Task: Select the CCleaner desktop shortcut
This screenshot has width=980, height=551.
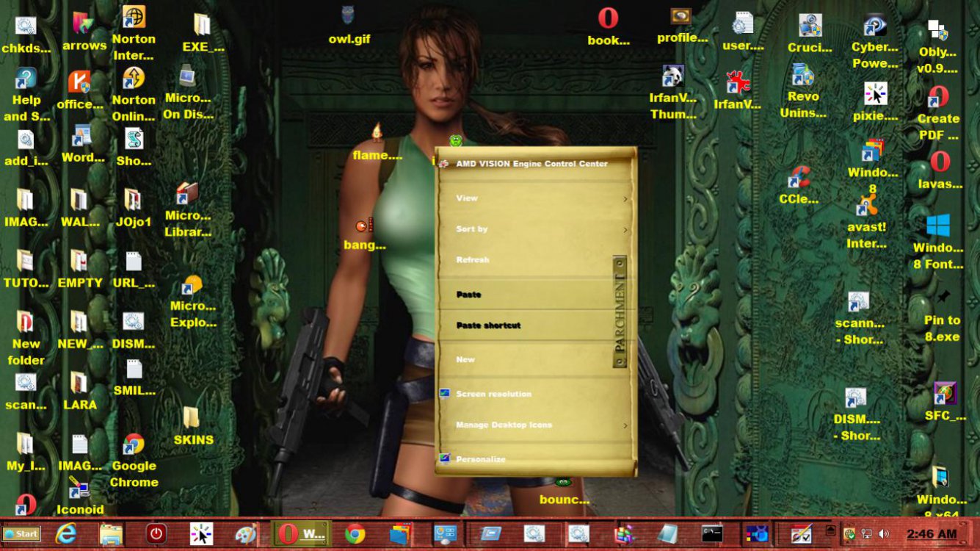Action: pos(799,186)
